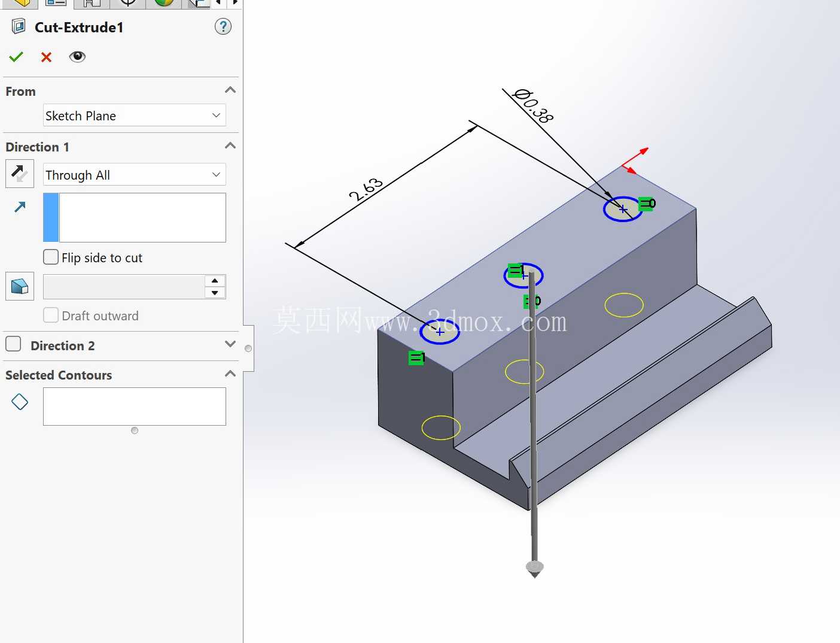Switch to the FeatureManager design tree tab
This screenshot has width=840, height=643.
coord(20,3)
